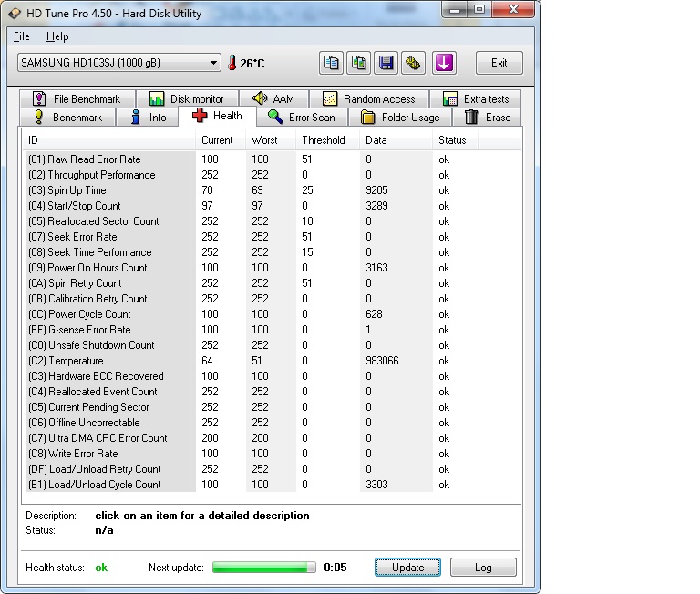The width and height of the screenshot is (700, 594).
Task: Switch to the Error Scan tab
Action: pyautogui.click(x=302, y=117)
